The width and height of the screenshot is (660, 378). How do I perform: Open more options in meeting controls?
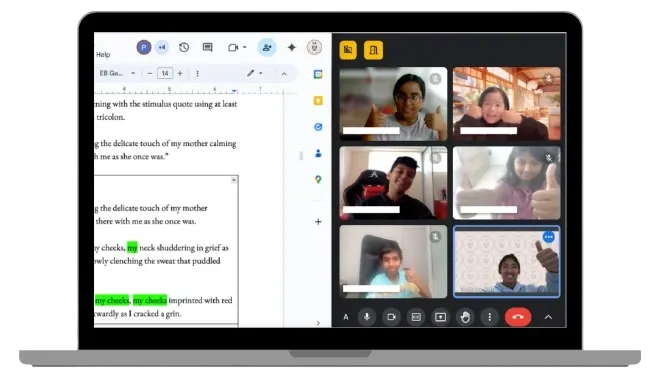(x=490, y=317)
